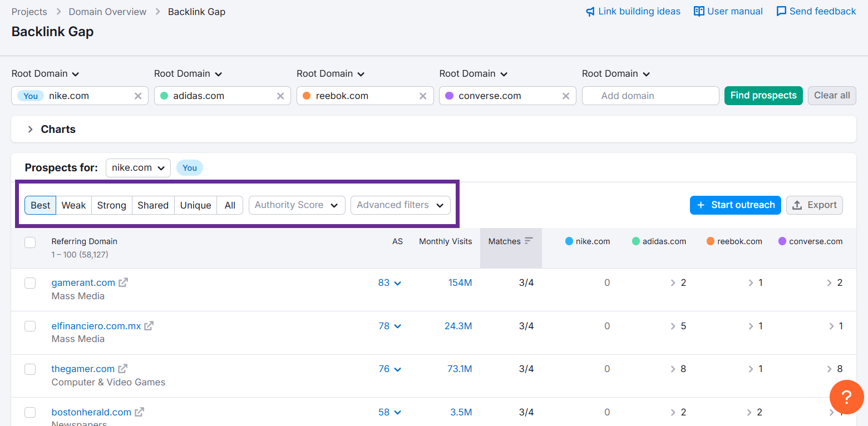Viewport: 868px width, 426px height.
Task: Open Prospects for nike.com dropdown
Action: tap(138, 168)
